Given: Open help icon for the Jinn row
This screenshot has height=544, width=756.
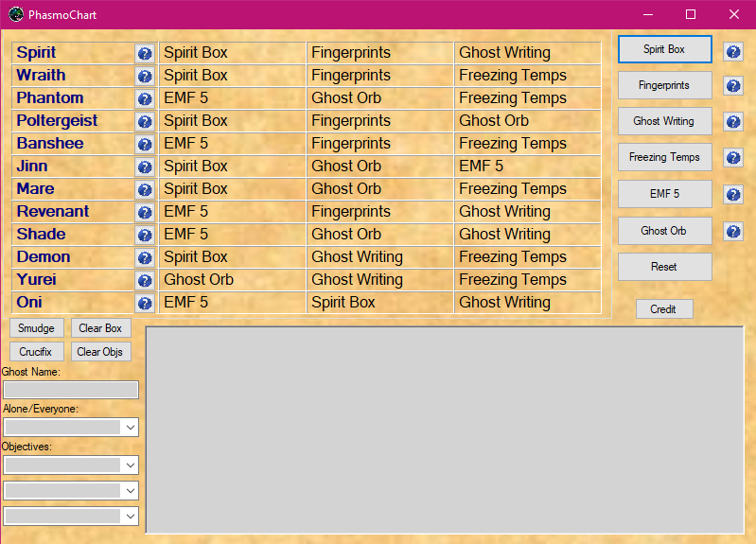Looking at the screenshot, I should [145, 167].
